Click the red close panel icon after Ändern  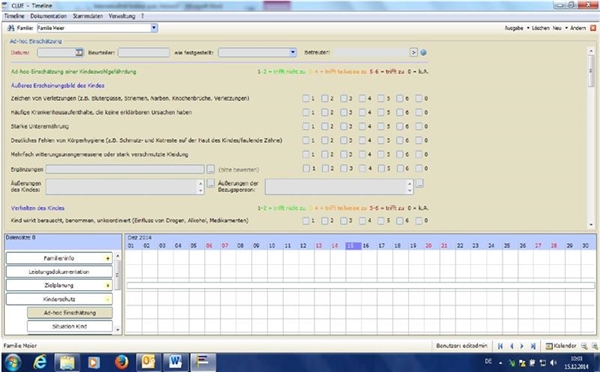click(593, 28)
